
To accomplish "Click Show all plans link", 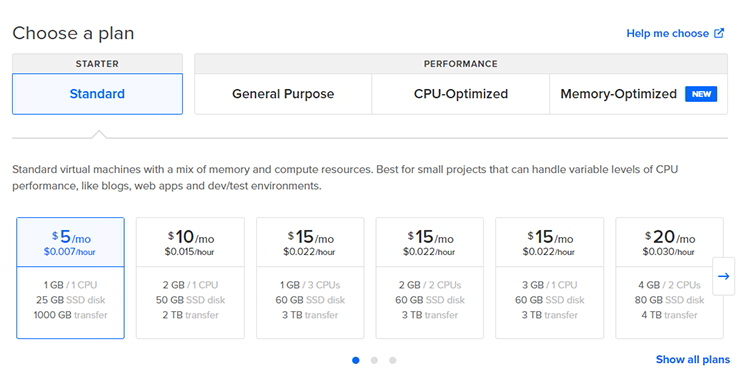I will coord(693,359).
